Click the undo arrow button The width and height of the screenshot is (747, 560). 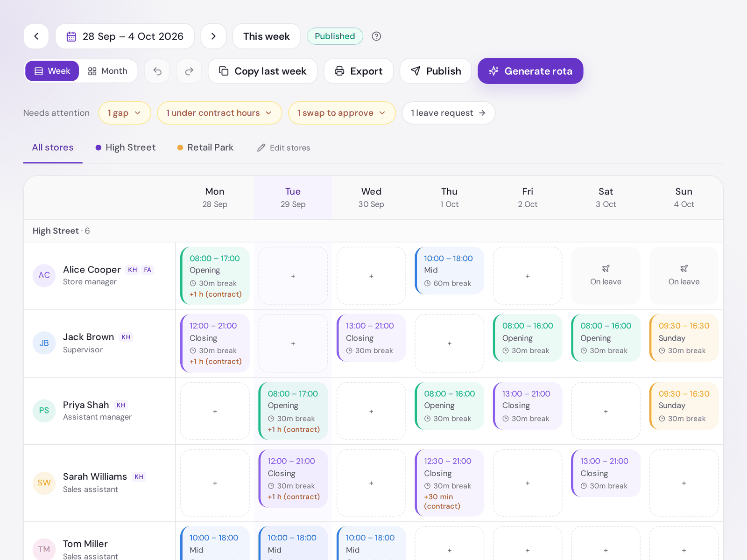(157, 71)
